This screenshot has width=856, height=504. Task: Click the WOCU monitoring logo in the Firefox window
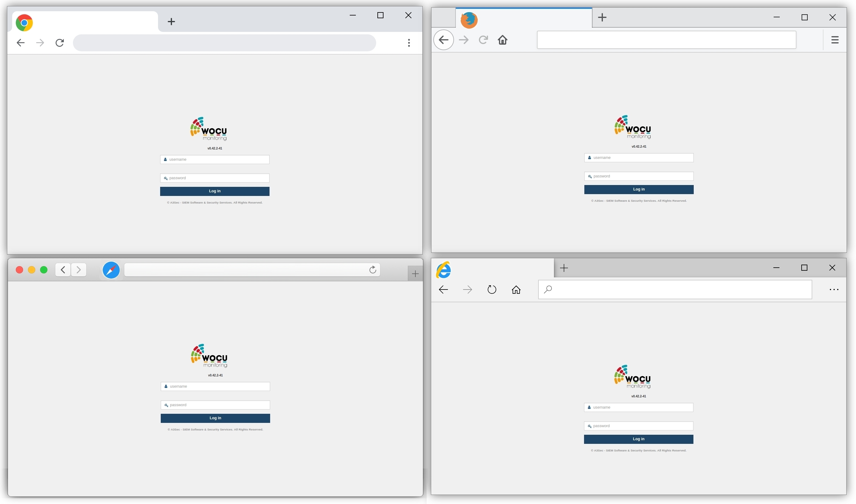tap(633, 127)
